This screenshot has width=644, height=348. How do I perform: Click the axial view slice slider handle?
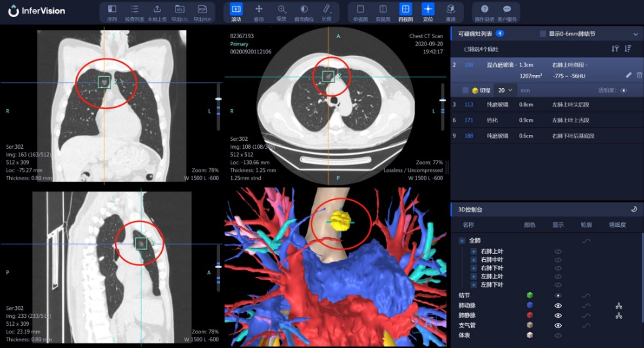442,100
